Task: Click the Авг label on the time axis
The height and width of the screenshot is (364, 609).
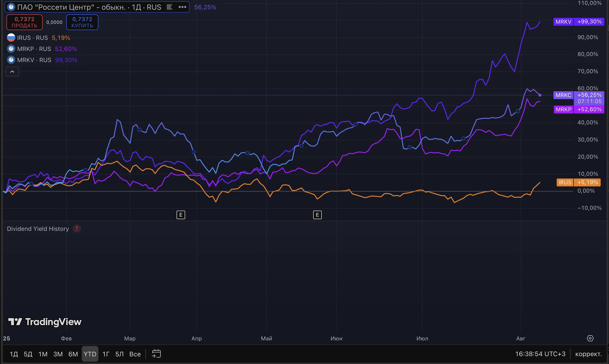Action: click(521, 339)
